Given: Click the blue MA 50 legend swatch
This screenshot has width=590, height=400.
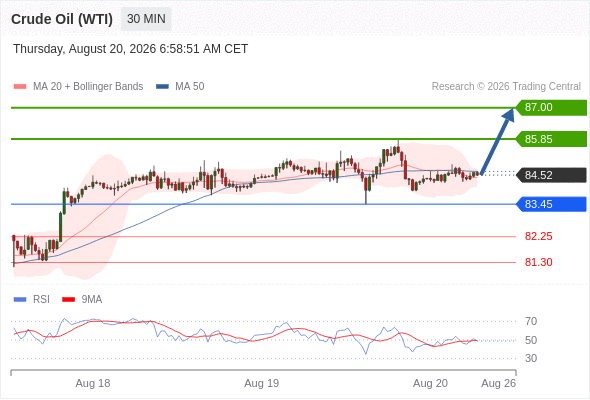Looking at the screenshot, I should tap(162, 87).
